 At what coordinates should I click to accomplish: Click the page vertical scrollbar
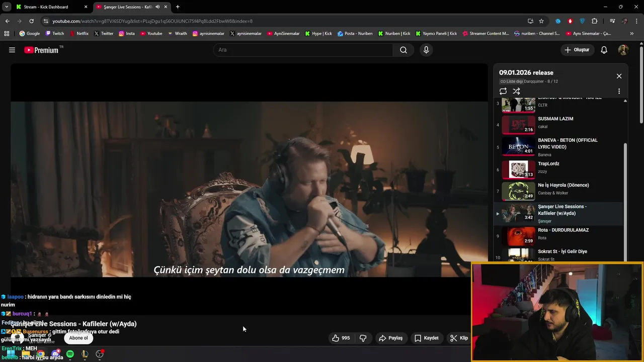(x=641, y=84)
